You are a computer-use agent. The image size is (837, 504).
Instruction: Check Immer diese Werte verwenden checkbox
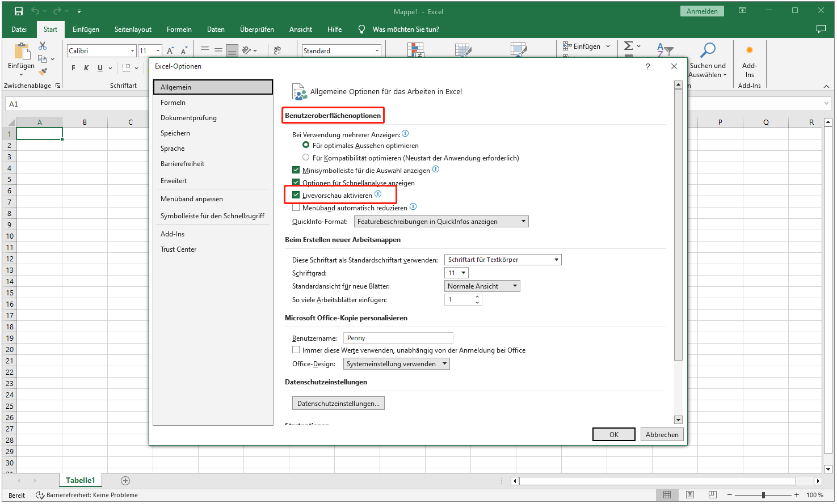[x=296, y=350]
